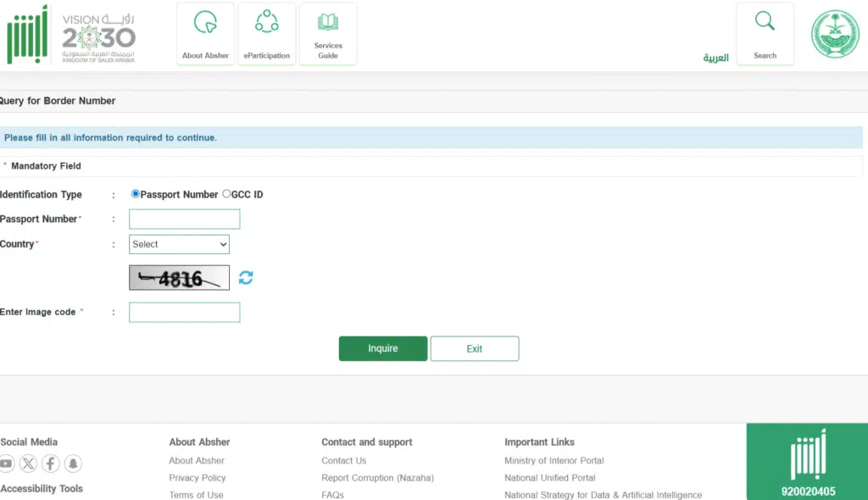Click the Search magnifier icon

pos(765,22)
